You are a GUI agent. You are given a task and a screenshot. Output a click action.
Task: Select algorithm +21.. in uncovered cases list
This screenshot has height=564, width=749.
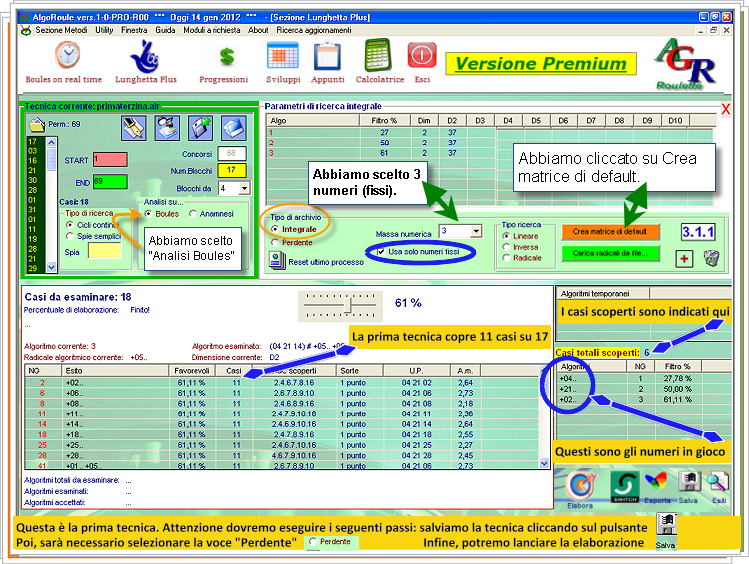coord(643,389)
